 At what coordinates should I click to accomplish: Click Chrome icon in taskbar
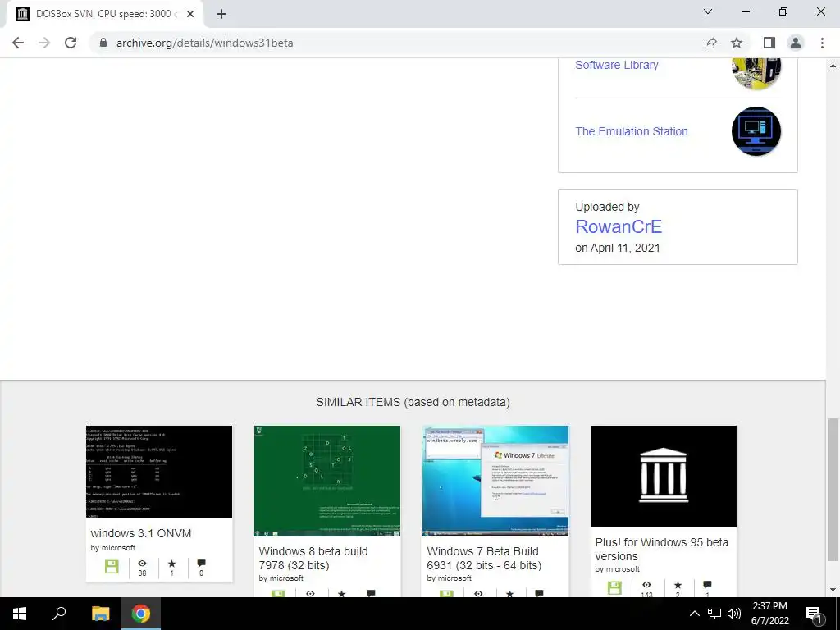pyautogui.click(x=141, y=614)
